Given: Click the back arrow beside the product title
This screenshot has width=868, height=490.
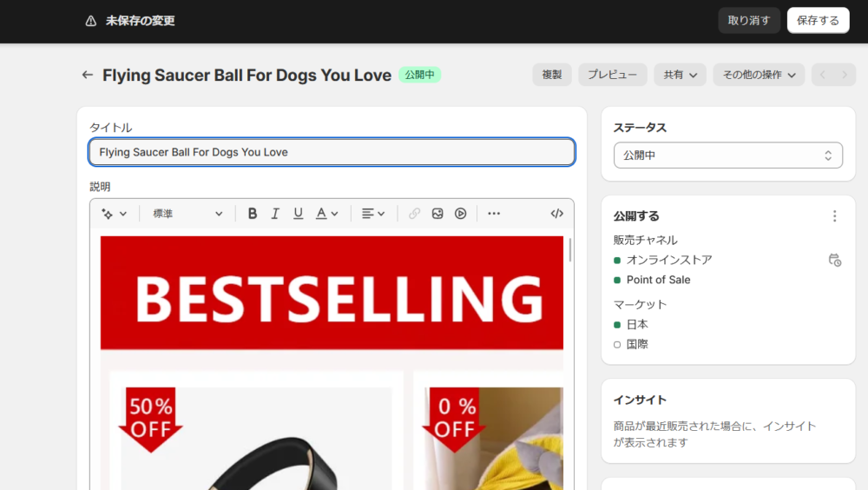Looking at the screenshot, I should [x=87, y=75].
